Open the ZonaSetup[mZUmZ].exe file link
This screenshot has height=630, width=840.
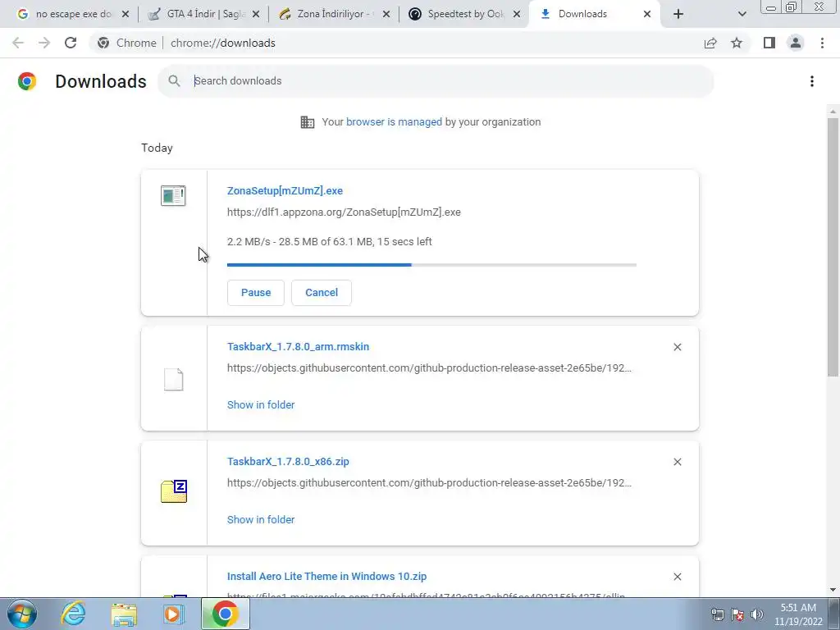point(285,190)
